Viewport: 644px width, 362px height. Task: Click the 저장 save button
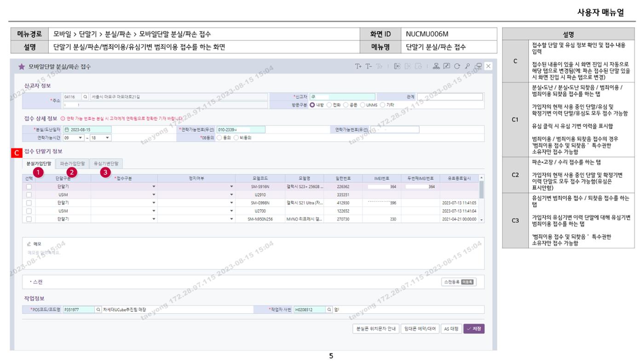474,328
